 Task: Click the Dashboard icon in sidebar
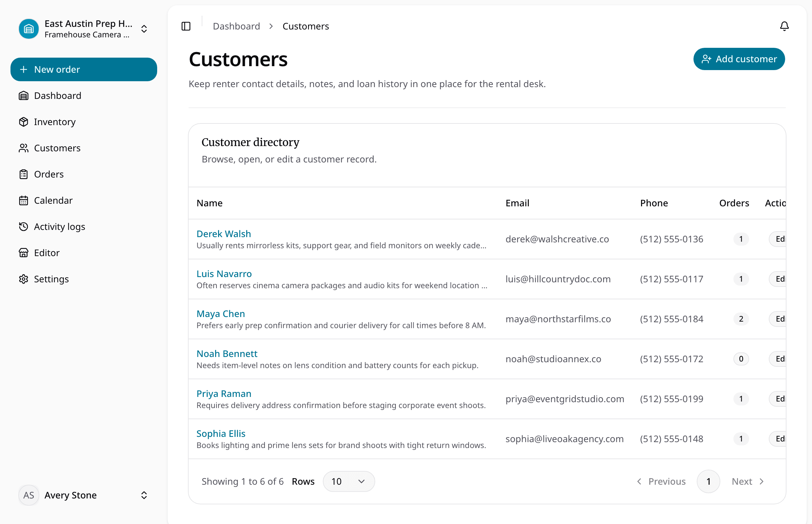[24, 96]
